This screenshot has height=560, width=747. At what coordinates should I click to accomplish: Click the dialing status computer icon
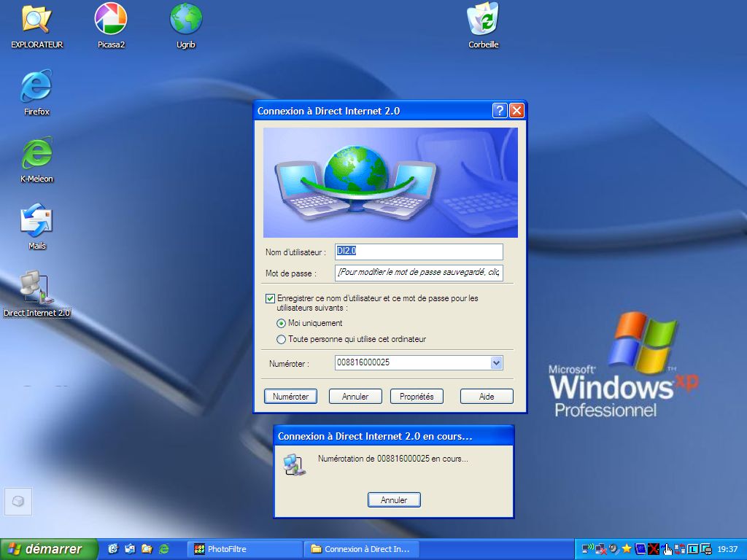[x=295, y=464]
